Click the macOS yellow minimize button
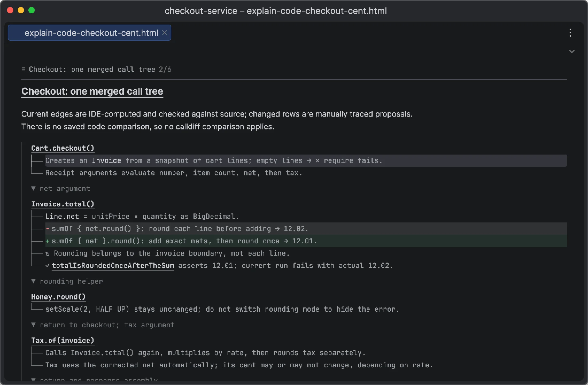The image size is (588, 385). coord(21,10)
